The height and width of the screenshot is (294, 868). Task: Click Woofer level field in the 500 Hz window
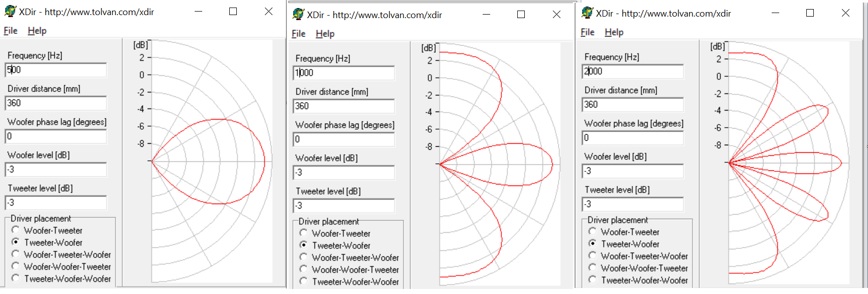pos(56,169)
